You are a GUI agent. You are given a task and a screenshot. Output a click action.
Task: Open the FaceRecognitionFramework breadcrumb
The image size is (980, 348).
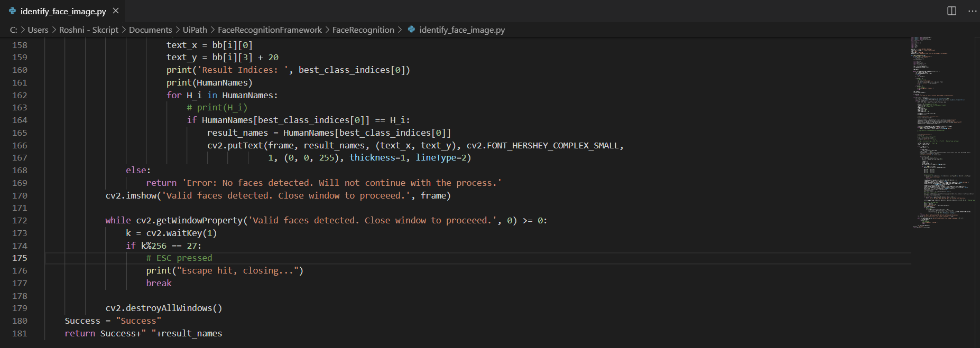pyautogui.click(x=270, y=30)
